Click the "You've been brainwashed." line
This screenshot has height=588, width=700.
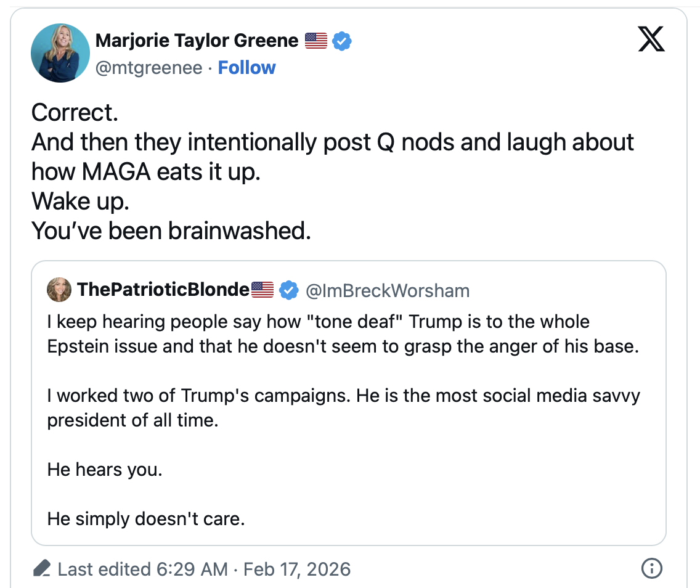tap(171, 231)
